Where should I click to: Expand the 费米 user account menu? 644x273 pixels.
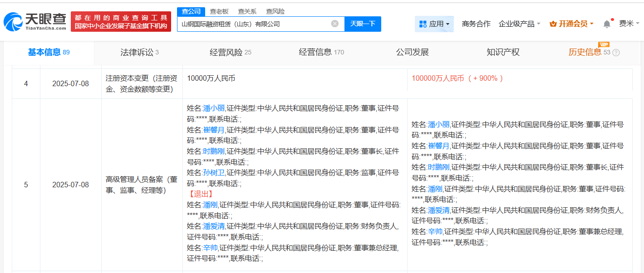[x=629, y=24]
